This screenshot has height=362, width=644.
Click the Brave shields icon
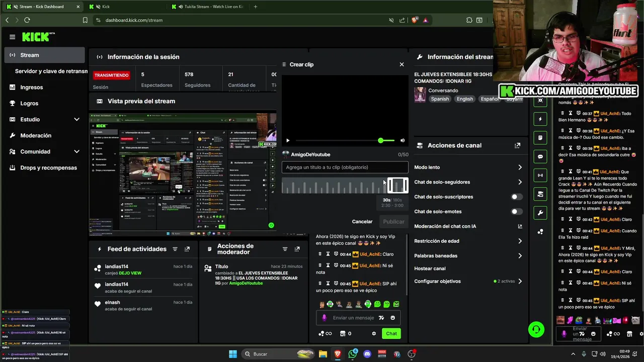click(x=415, y=20)
